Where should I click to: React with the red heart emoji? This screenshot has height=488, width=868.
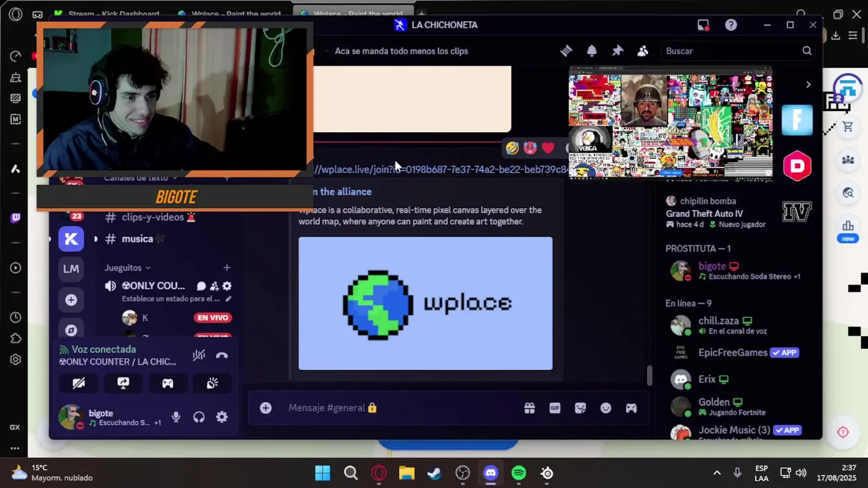pyautogui.click(x=548, y=148)
